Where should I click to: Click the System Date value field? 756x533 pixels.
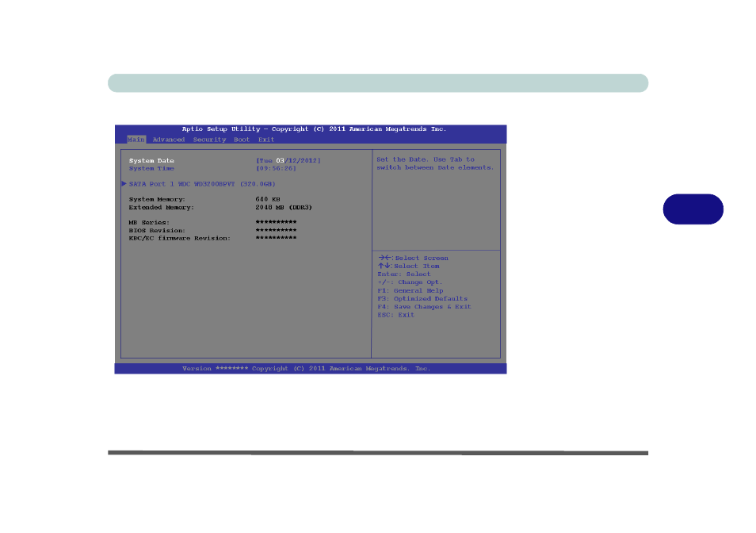288,161
